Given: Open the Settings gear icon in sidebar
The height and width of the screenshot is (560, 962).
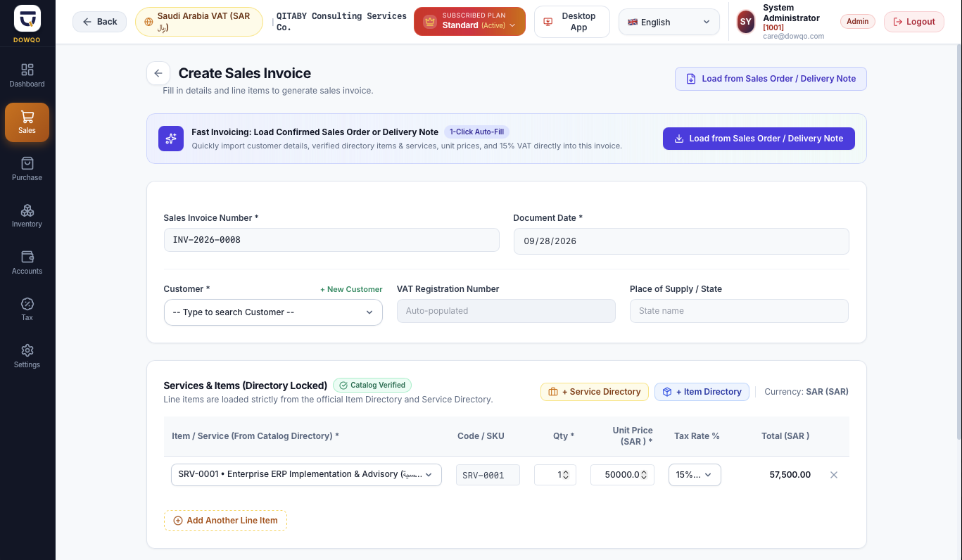Looking at the screenshot, I should point(27,350).
